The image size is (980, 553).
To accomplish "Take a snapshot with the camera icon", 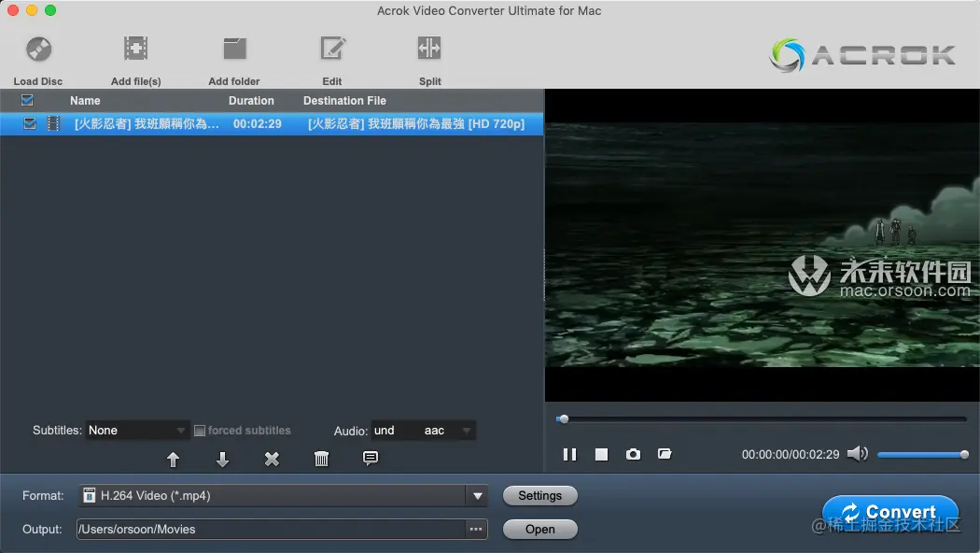I will pyautogui.click(x=633, y=454).
